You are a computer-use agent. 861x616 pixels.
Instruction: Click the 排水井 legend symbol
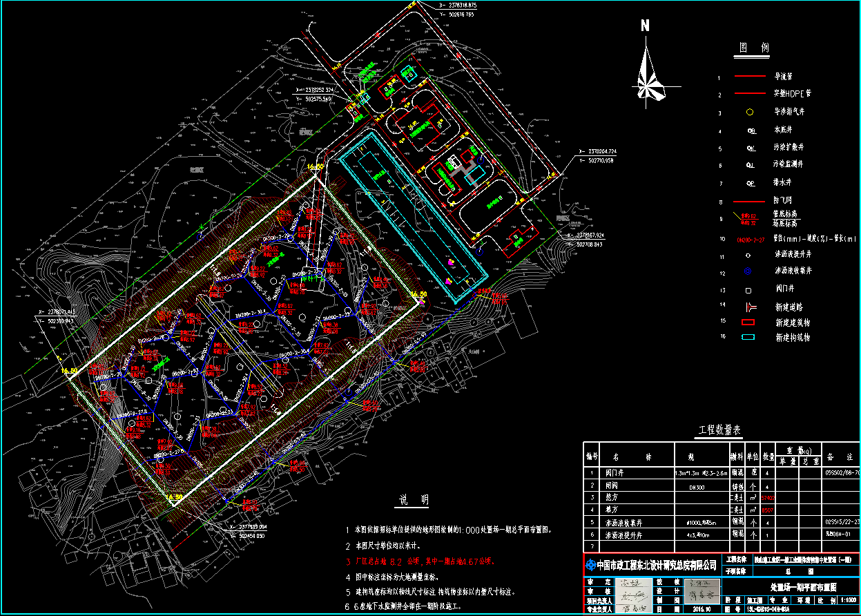click(x=750, y=184)
